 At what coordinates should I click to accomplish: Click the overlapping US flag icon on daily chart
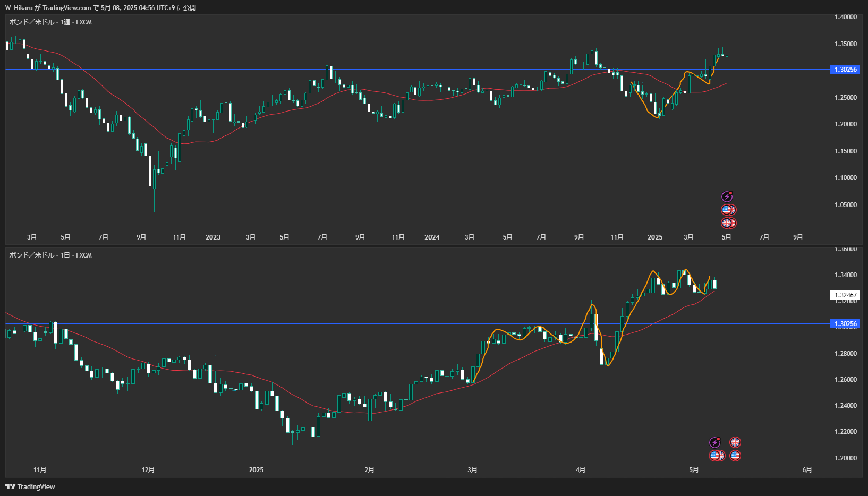point(715,455)
